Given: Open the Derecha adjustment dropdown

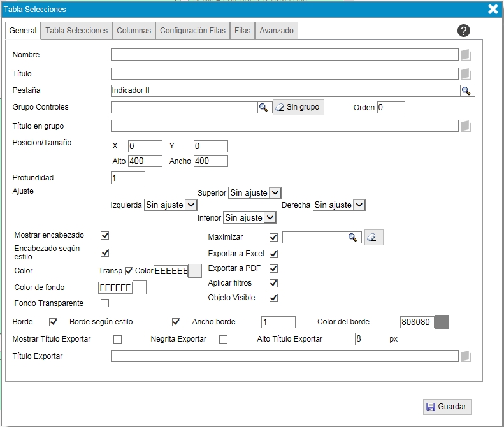Looking at the screenshot, I should tap(339, 205).
